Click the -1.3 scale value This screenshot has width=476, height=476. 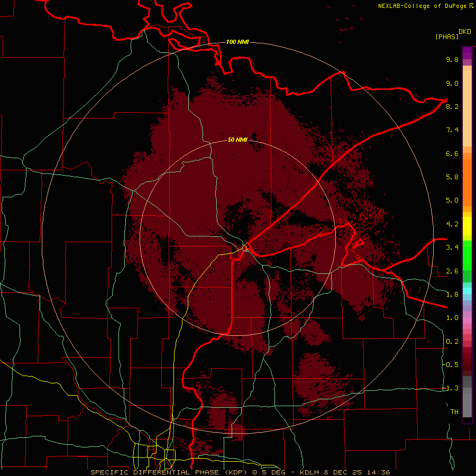[451, 388]
